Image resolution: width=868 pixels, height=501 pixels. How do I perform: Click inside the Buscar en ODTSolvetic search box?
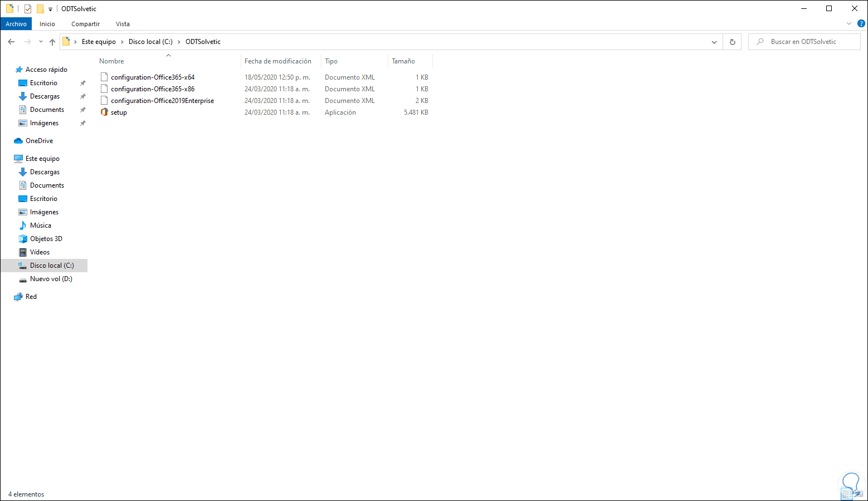pyautogui.click(x=804, y=41)
